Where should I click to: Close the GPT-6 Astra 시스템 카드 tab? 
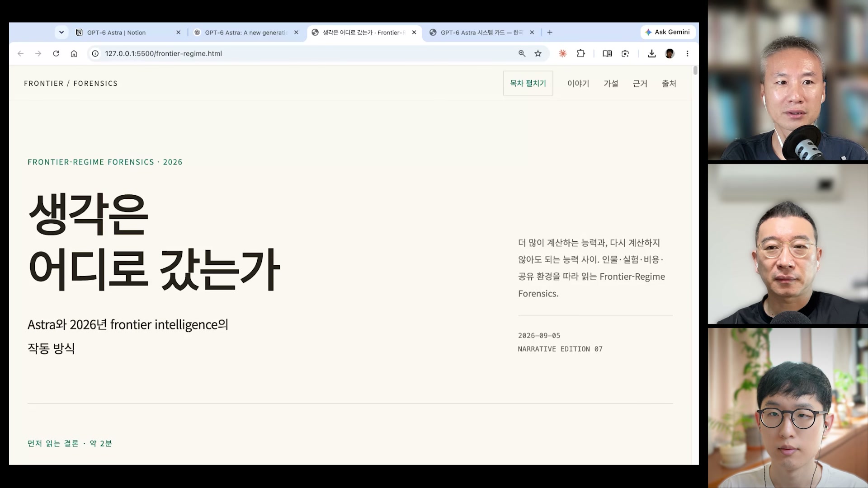click(532, 33)
